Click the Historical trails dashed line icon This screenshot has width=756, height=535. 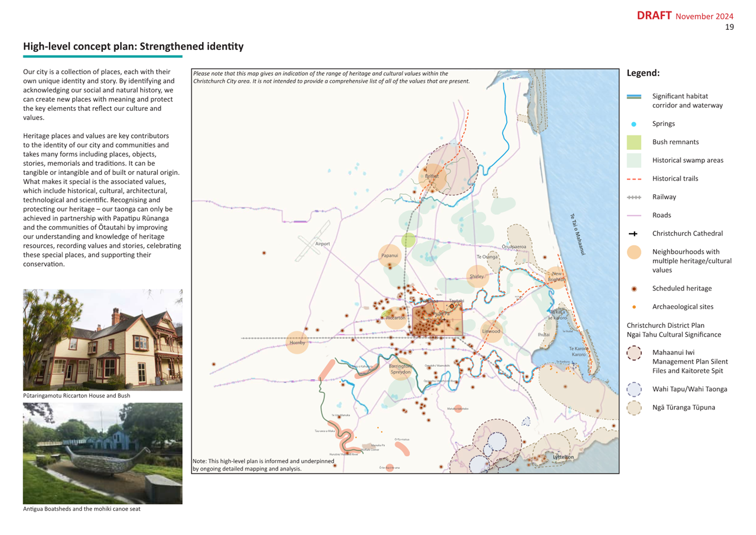pos(634,179)
